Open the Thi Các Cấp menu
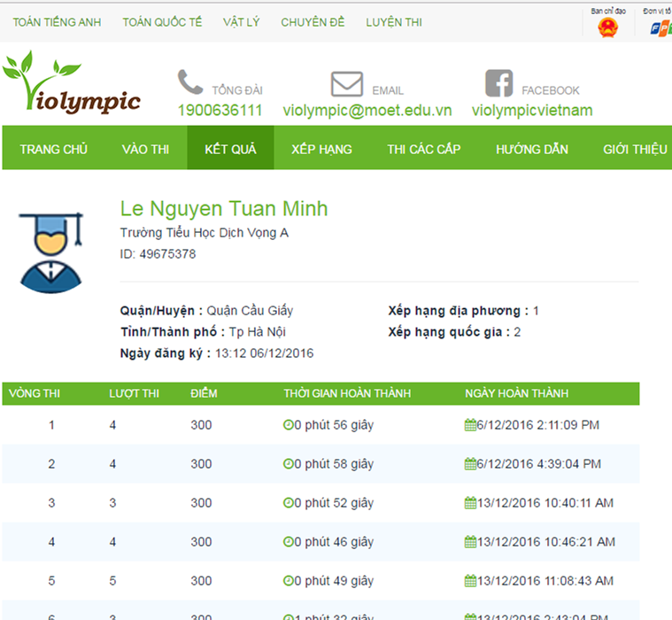The height and width of the screenshot is (620, 672). click(x=423, y=149)
